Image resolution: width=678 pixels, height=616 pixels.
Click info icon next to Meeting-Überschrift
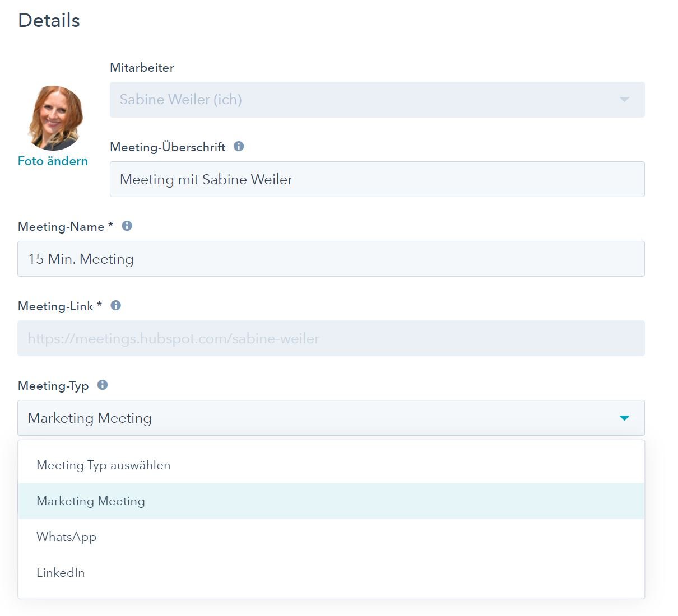(x=239, y=146)
